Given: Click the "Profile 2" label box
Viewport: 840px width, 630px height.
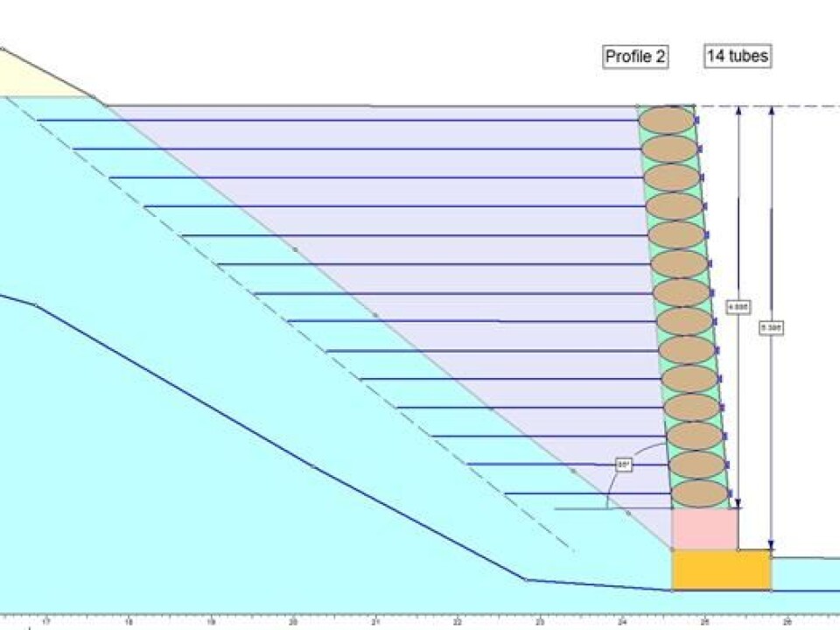Looking at the screenshot, I should 635,58.
